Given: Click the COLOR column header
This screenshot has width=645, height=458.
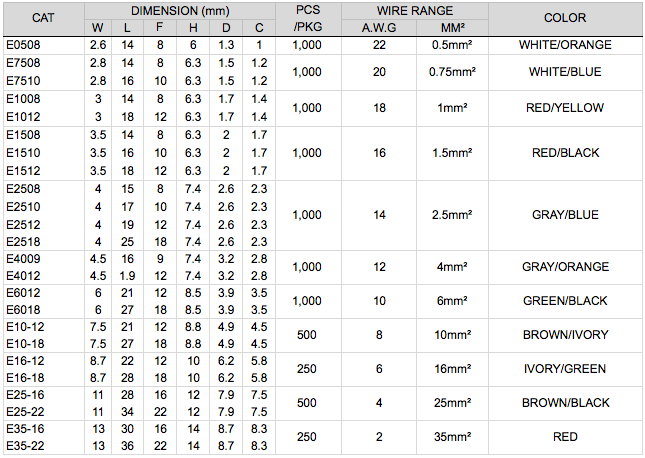Looking at the screenshot, I should click(x=565, y=18).
